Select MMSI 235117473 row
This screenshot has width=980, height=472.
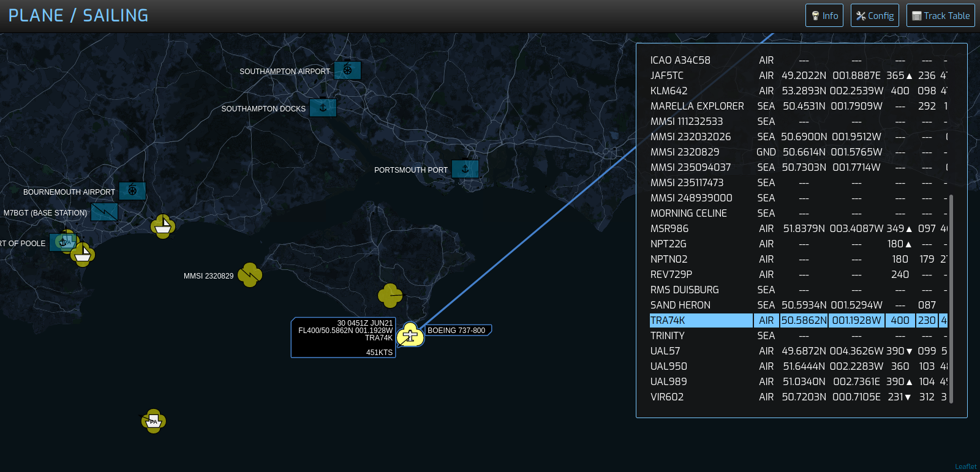(799, 182)
